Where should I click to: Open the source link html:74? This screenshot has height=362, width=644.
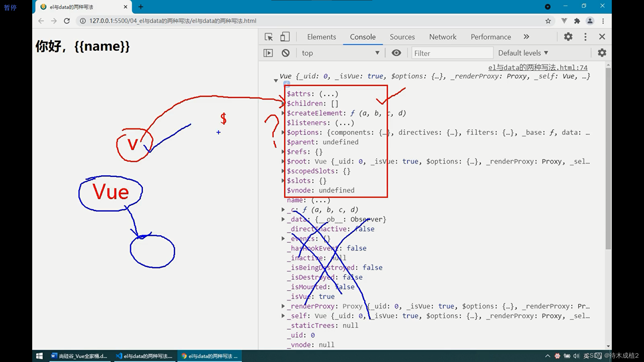pos(538,68)
